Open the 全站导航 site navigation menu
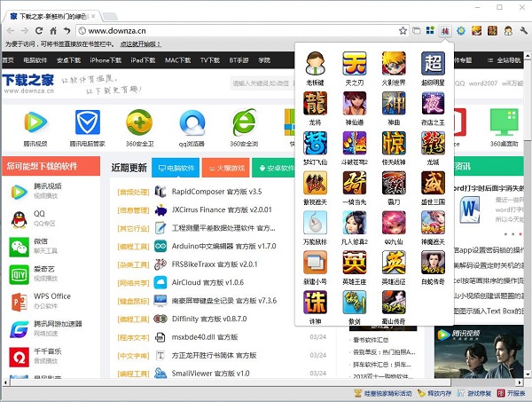The image size is (532, 402). pyautogui.click(x=504, y=60)
